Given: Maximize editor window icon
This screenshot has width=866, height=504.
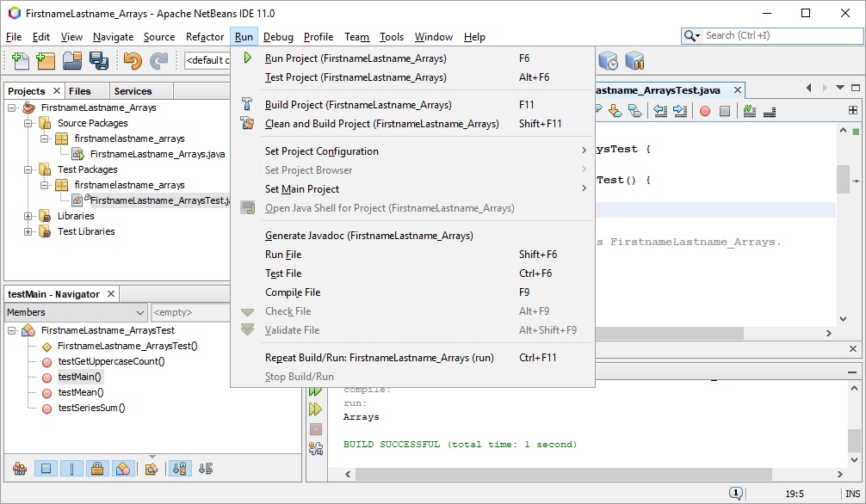Looking at the screenshot, I should click(x=856, y=87).
